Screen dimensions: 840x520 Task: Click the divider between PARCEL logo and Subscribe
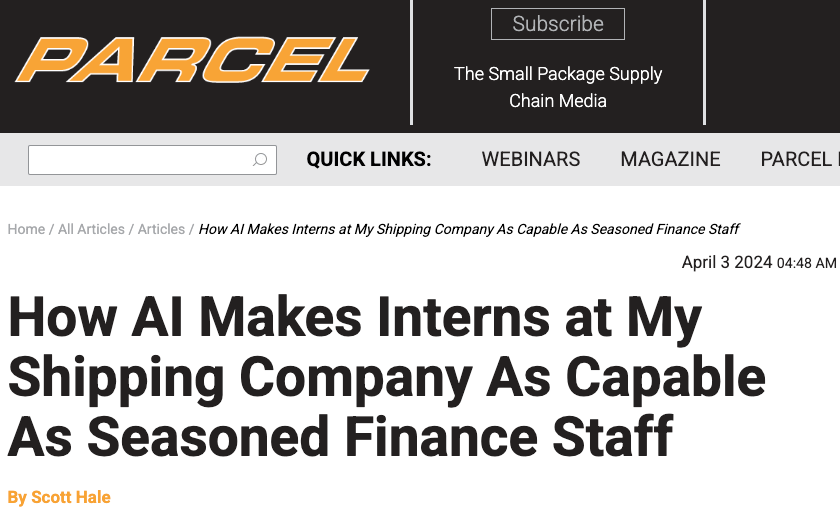point(411,62)
